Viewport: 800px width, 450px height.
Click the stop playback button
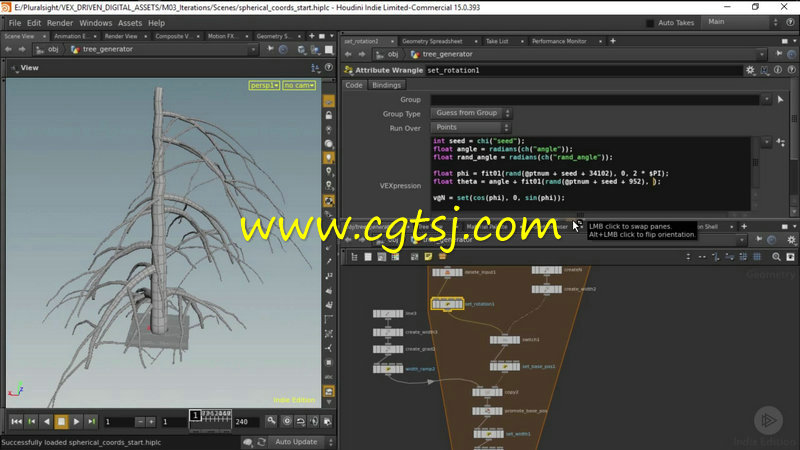click(61, 421)
